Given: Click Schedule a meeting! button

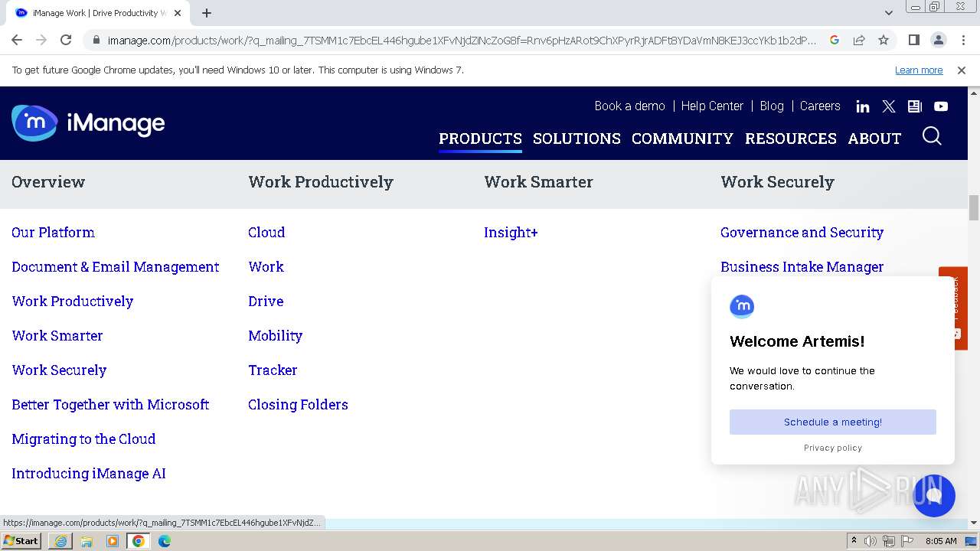Looking at the screenshot, I should click(833, 422).
